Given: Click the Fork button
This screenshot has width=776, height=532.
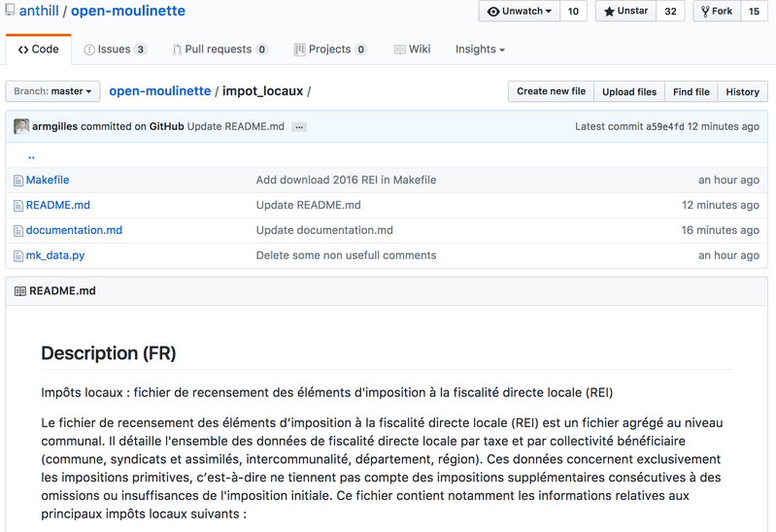Looking at the screenshot, I should pos(717,11).
